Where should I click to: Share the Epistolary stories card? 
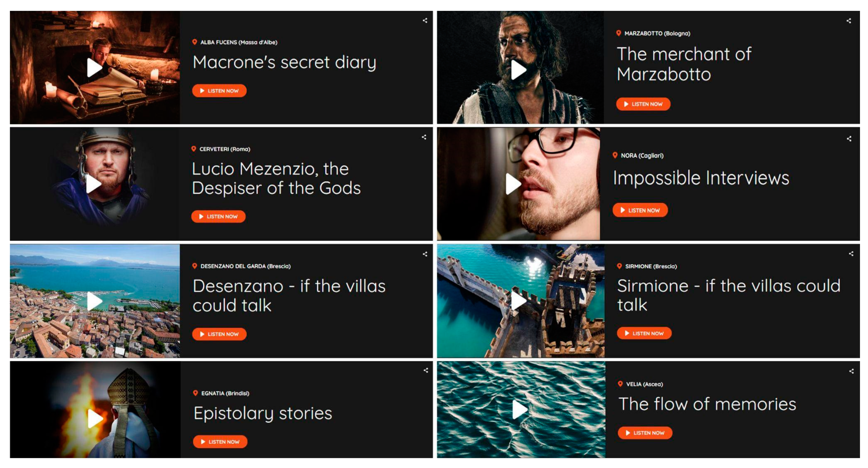click(x=426, y=370)
